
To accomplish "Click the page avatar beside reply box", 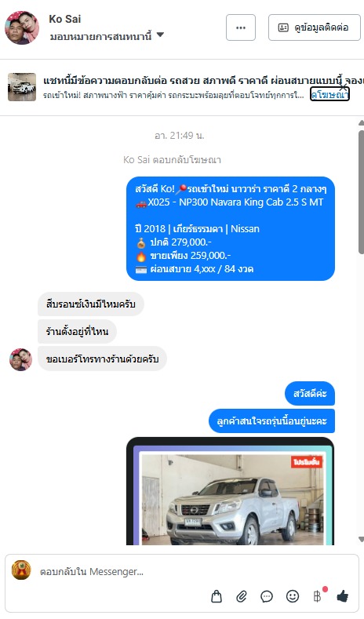I will pyautogui.click(x=21, y=570).
